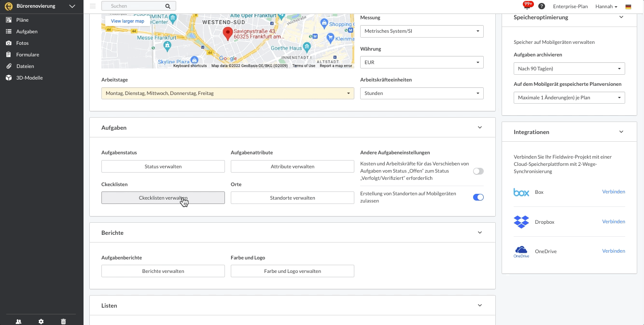This screenshot has width=644, height=325.
Task: Open the Metrisches System/SI dropdown
Action: pyautogui.click(x=422, y=31)
